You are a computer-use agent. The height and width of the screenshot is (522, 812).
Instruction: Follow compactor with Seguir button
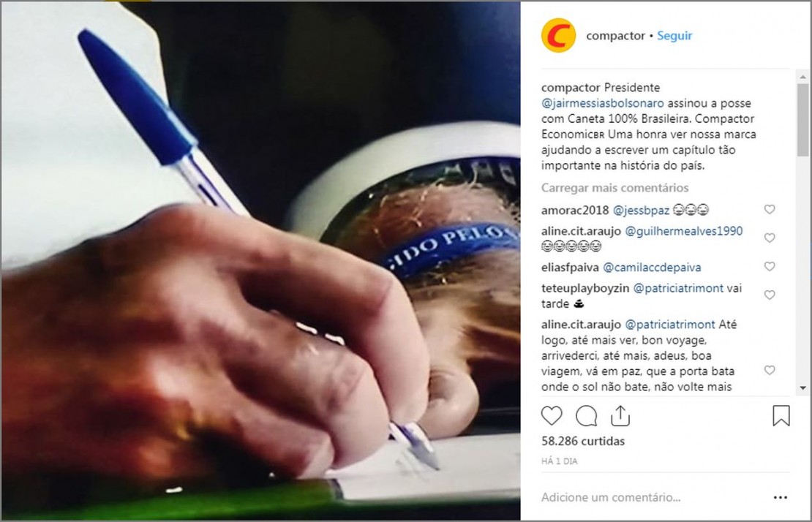tap(674, 36)
